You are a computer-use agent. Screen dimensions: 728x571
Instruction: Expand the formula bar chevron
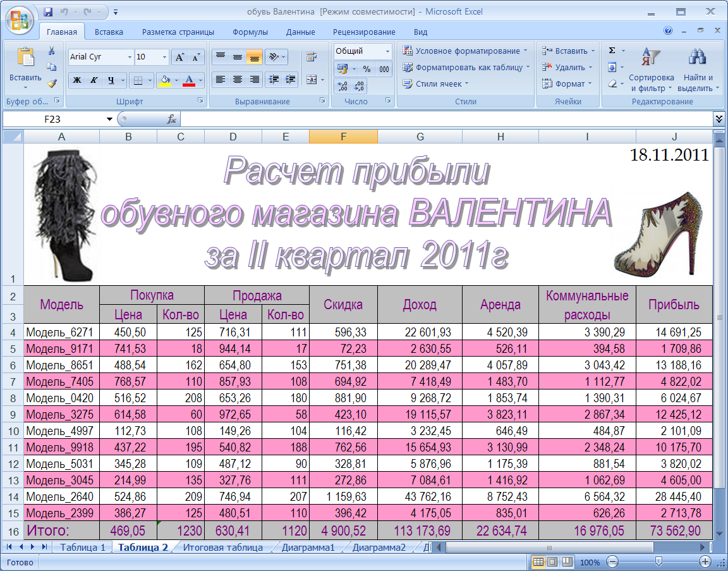719,119
